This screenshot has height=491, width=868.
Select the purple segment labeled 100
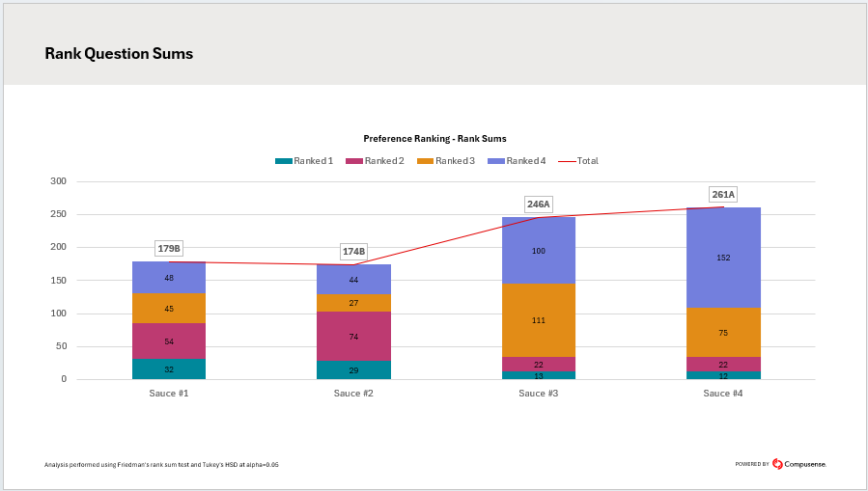[539, 251]
